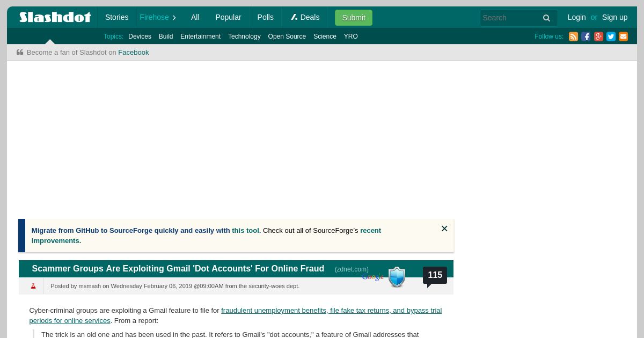644x338 pixels.
Task: Click the 'Follow us:' label
Action: coord(549,36)
